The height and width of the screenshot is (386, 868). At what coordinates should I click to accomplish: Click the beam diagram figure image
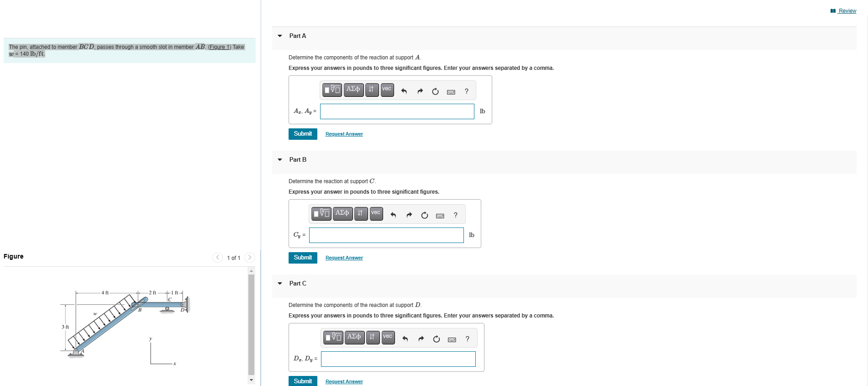click(x=125, y=328)
